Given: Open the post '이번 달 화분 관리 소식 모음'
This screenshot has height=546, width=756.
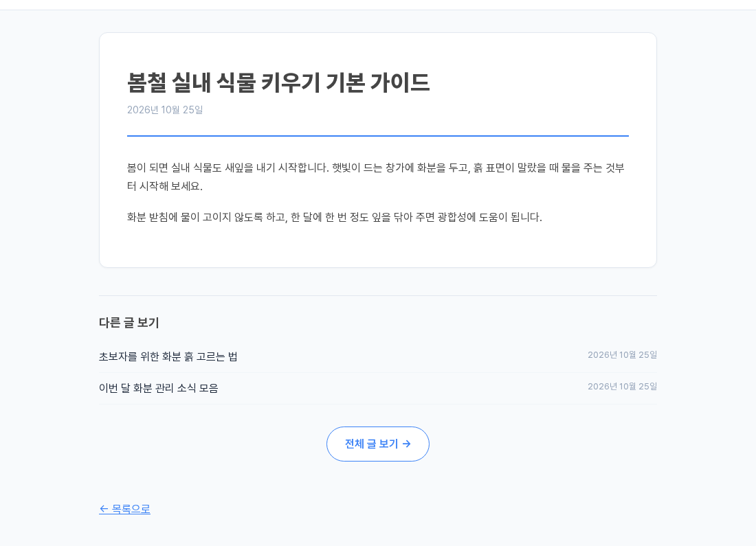Looking at the screenshot, I should (158, 389).
